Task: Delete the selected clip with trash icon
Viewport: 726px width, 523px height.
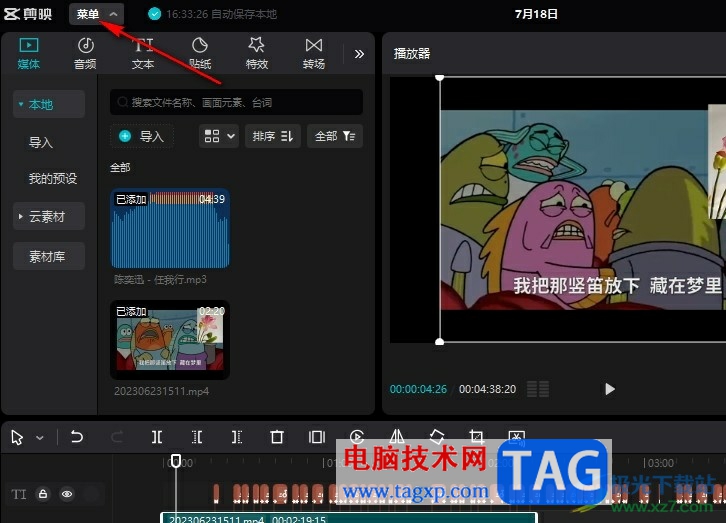Action: point(277,437)
